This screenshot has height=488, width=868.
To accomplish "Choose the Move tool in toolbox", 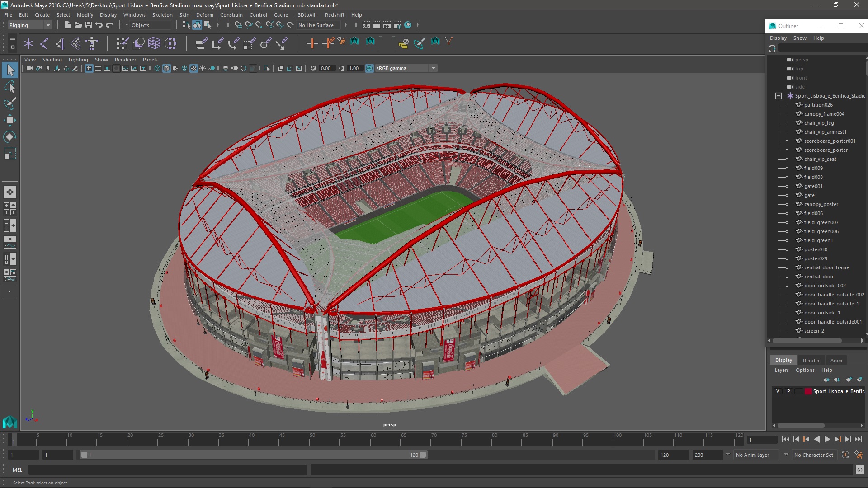I will 10,120.
